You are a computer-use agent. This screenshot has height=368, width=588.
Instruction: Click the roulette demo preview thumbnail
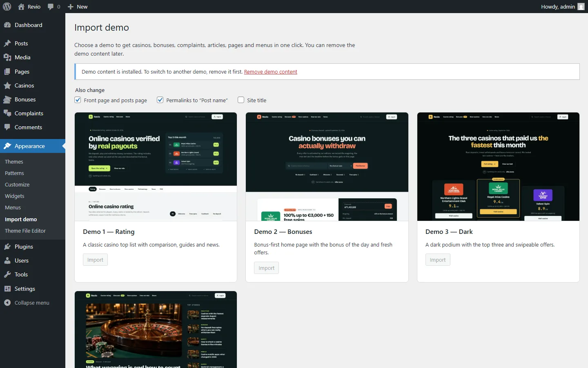156,330
